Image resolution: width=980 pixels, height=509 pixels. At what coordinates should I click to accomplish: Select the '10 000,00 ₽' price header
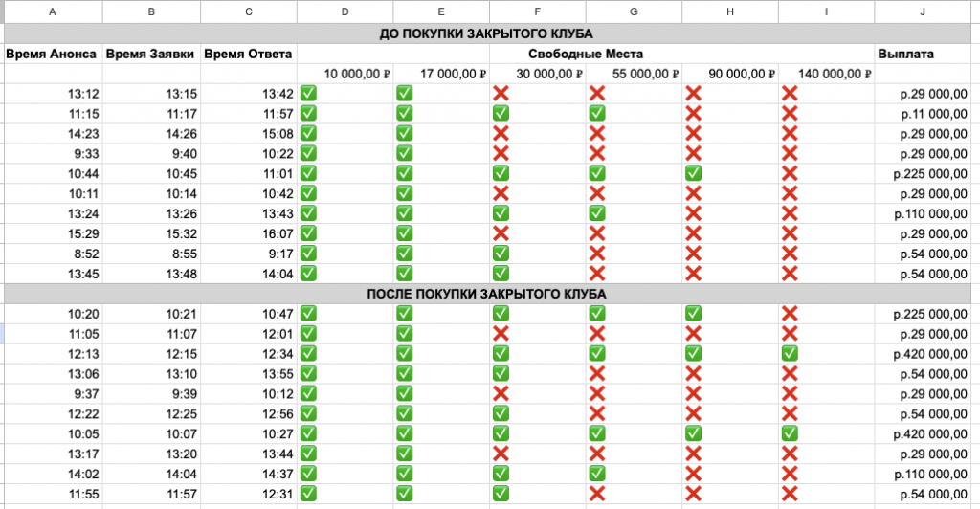(x=345, y=74)
